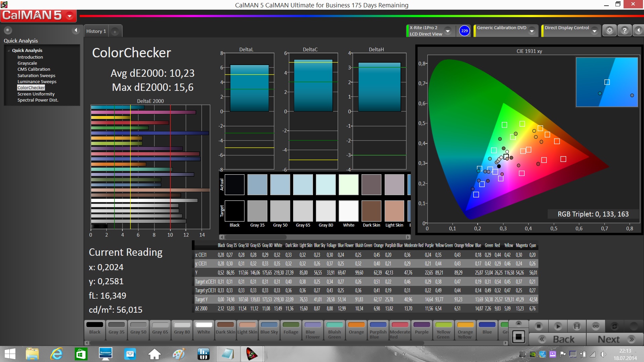Expand the Direct Display Control dropdown
644x362 pixels.
pos(594,31)
